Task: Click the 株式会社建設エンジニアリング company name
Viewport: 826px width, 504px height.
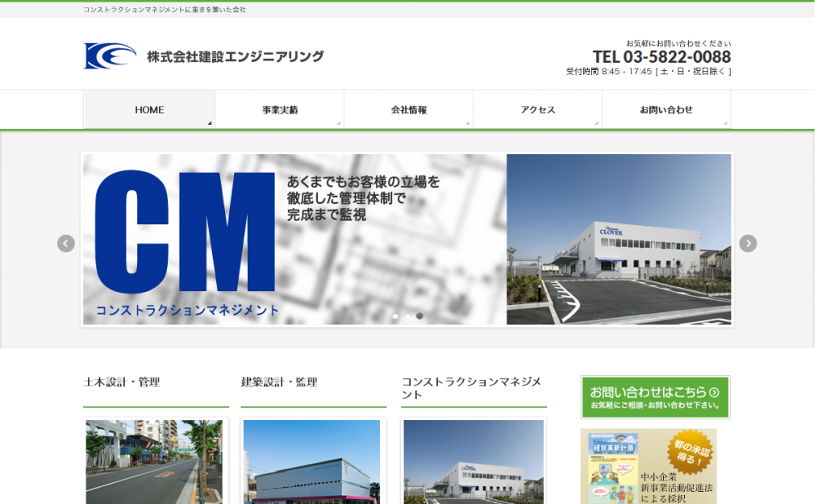Action: (236, 56)
